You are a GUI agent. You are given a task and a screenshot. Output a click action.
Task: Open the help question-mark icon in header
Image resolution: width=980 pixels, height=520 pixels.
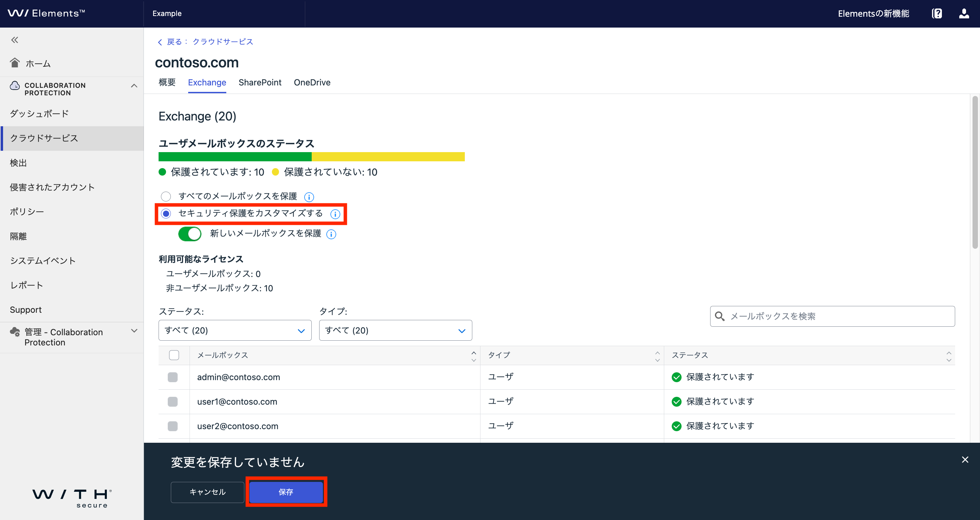(x=937, y=14)
